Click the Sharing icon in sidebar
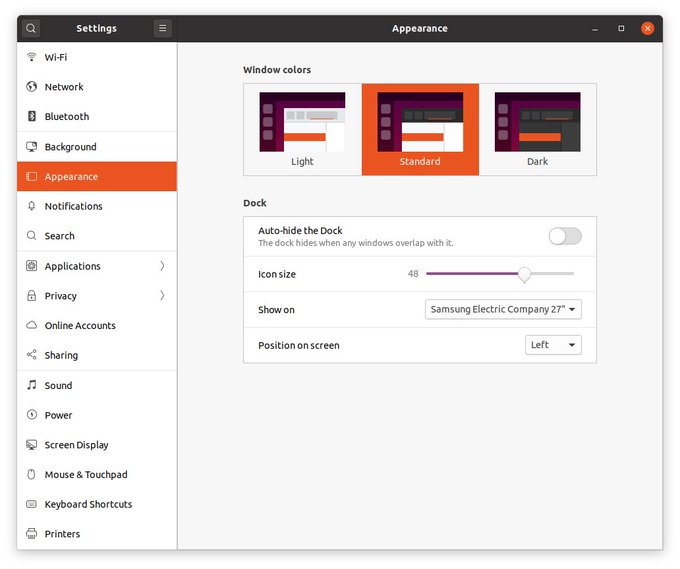Image resolution: width=680 pixels, height=569 pixels. (31, 355)
